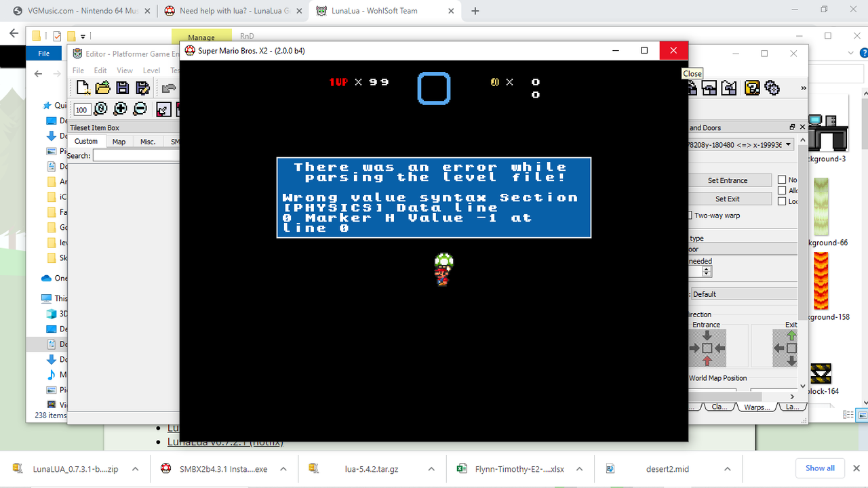Open the Default dropdown field
The image size is (868, 488).
745,293
